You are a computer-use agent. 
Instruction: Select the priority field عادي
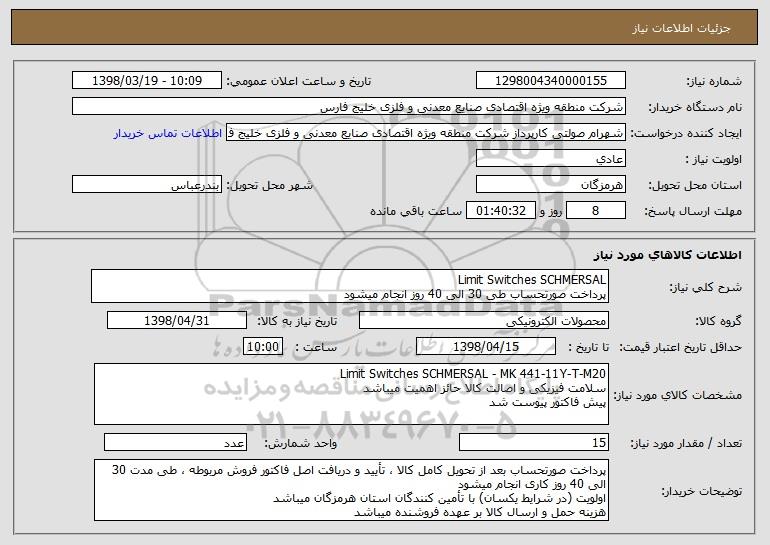click(550, 158)
